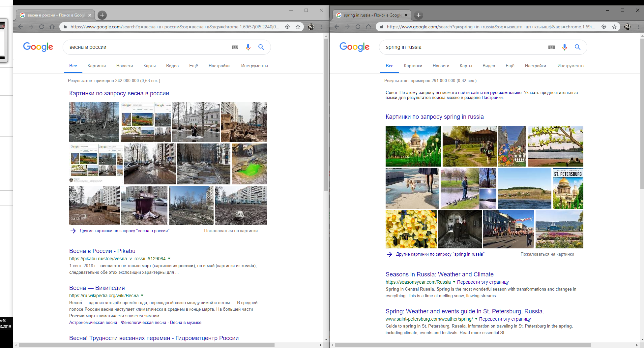
Task: Open yellow daffodils image thumbnail
Action: click(x=411, y=229)
